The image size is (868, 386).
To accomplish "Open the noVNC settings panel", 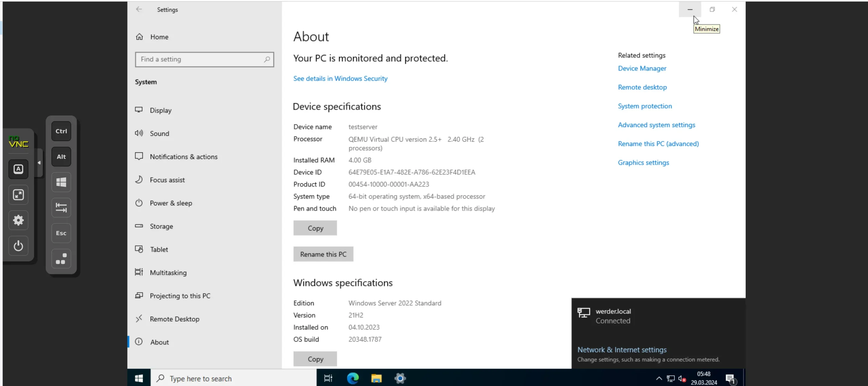I will (18, 220).
